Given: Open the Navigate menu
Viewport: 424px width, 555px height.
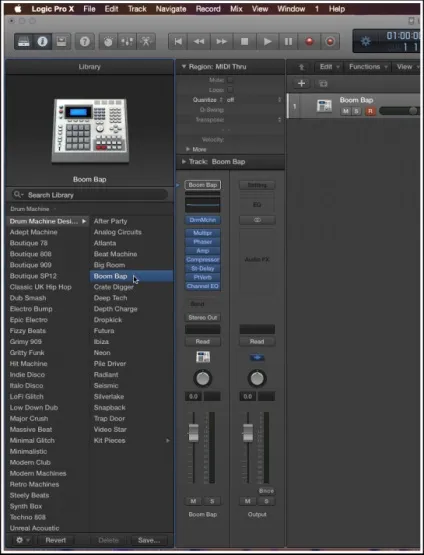Looking at the screenshot, I should coord(171,9).
